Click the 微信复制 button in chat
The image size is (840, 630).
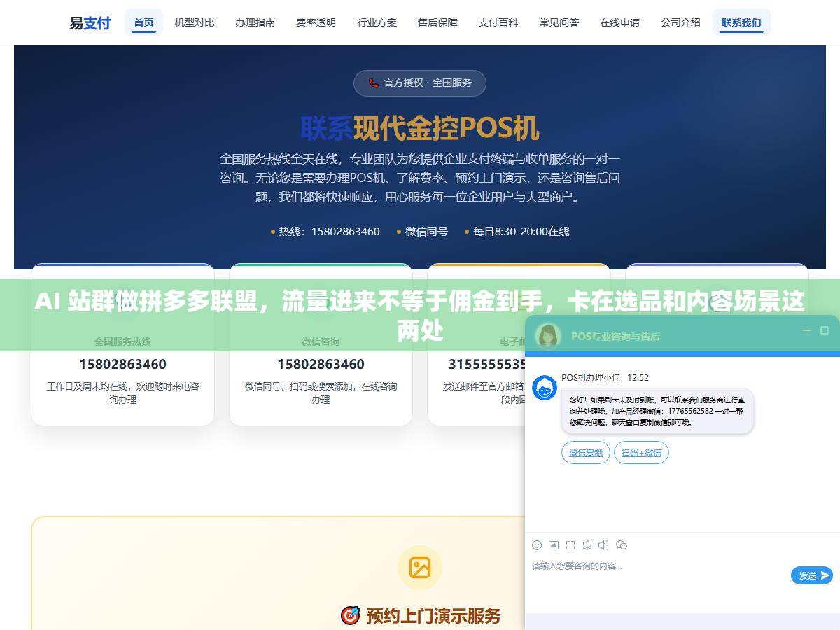click(586, 453)
